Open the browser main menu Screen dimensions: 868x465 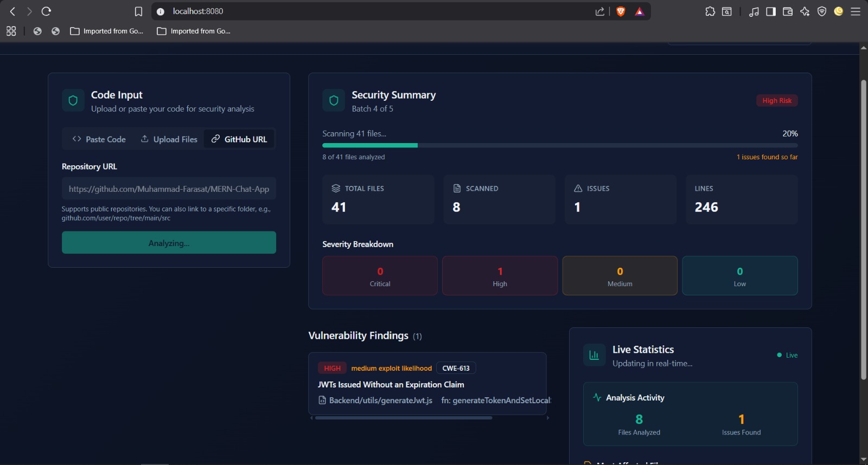pos(856,11)
